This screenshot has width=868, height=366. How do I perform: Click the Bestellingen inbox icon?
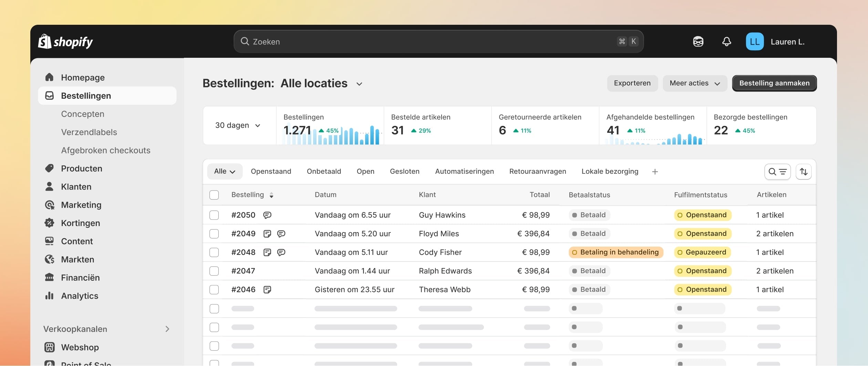(49, 95)
